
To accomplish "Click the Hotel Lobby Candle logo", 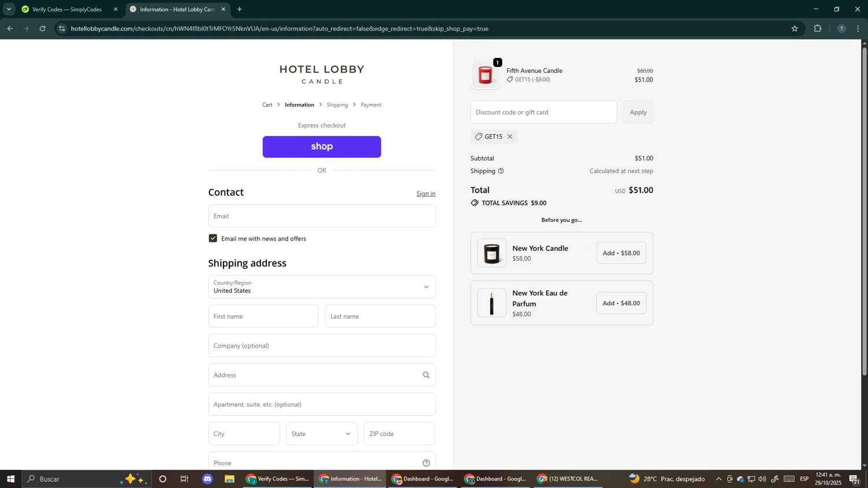I will coord(322,74).
